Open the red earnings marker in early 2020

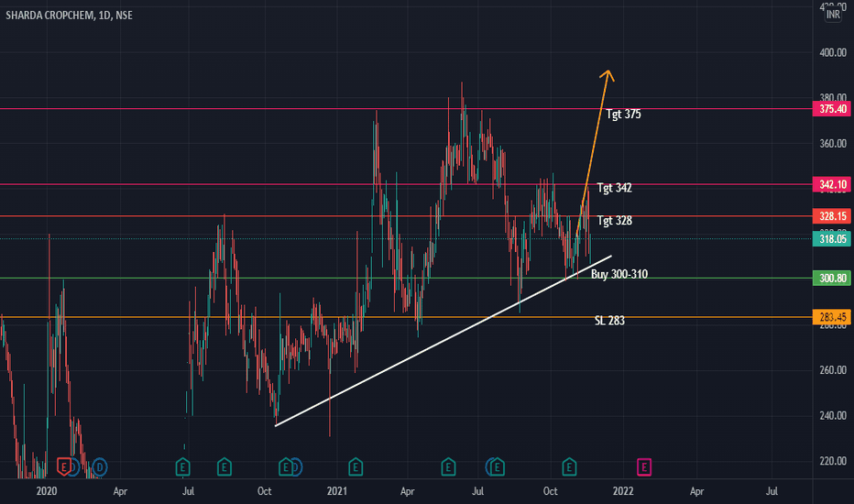click(x=64, y=467)
